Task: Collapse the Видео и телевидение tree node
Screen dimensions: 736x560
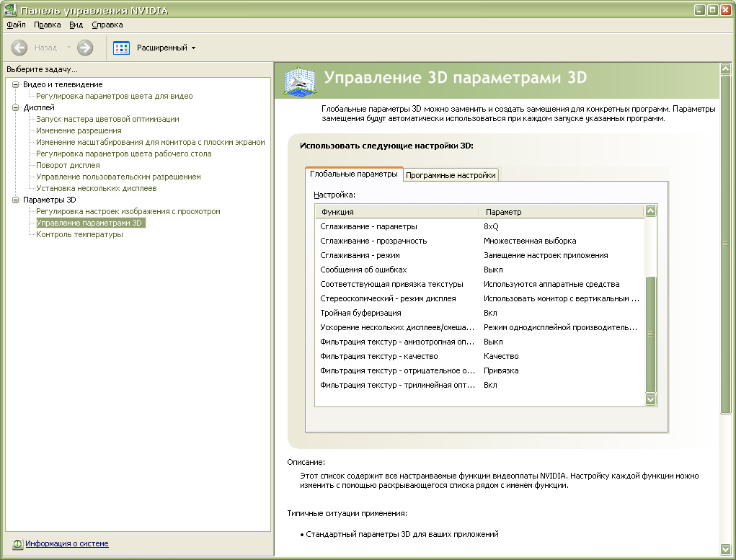Action: (x=15, y=84)
